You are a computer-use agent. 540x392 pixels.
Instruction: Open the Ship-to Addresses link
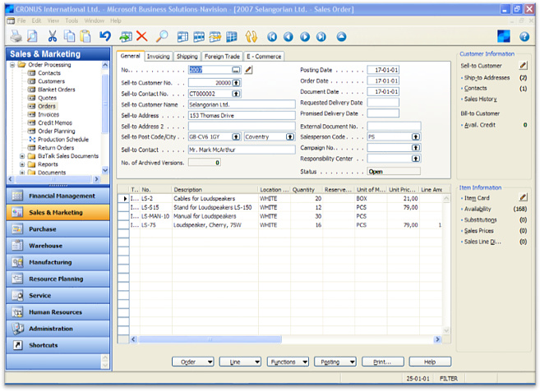pyautogui.click(x=487, y=78)
